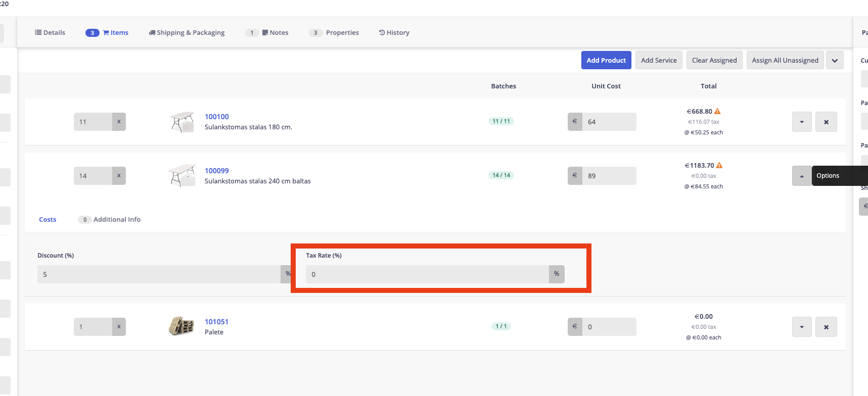Image resolution: width=868 pixels, height=396 pixels.
Task: Open the History tab
Action: coord(394,32)
